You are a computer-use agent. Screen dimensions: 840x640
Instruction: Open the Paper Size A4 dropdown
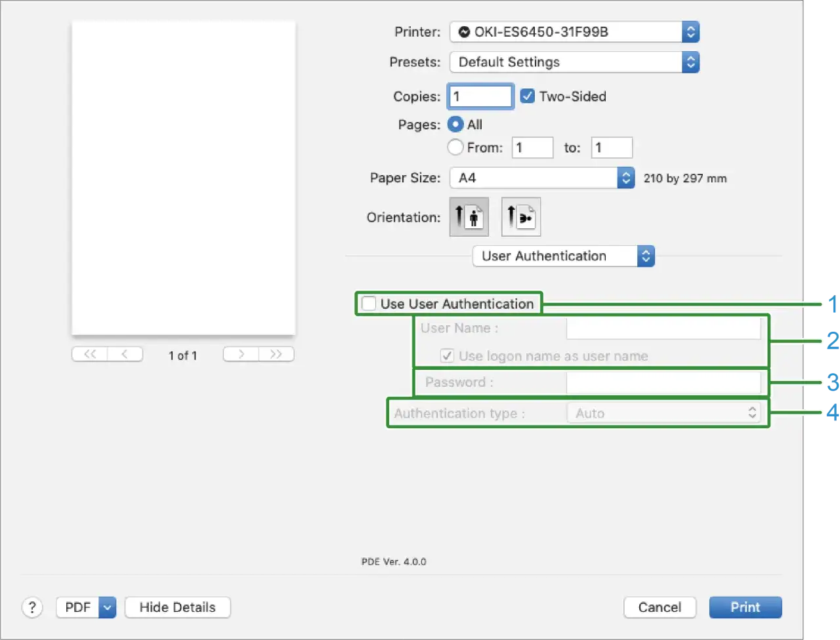coord(542,178)
